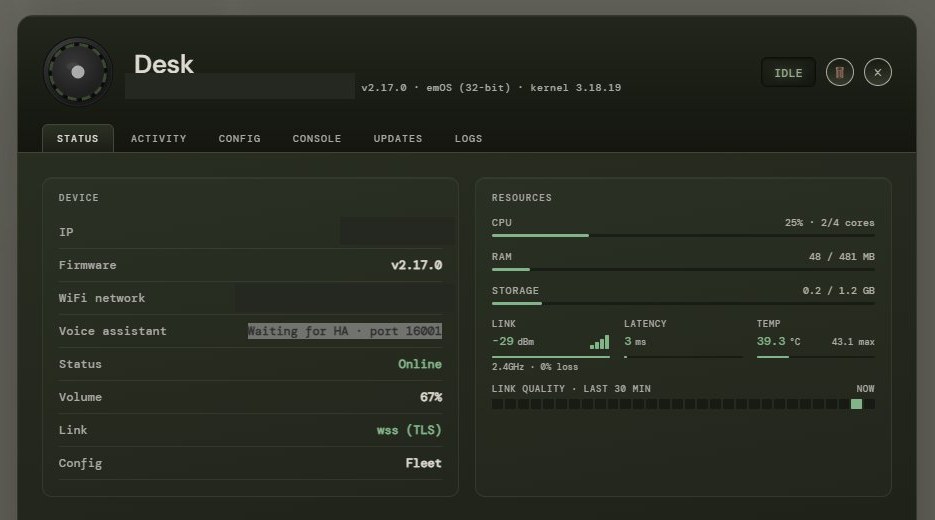The height and width of the screenshot is (520, 935).
Task: Click the signal strength bars icon
Action: [x=599, y=342]
